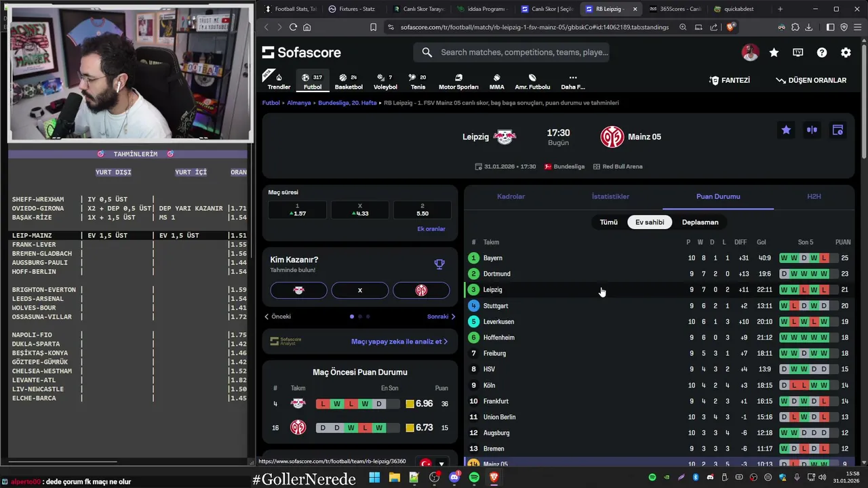The height and width of the screenshot is (488, 868).
Task: Open the MMA sport category
Action: pyautogui.click(x=496, y=81)
